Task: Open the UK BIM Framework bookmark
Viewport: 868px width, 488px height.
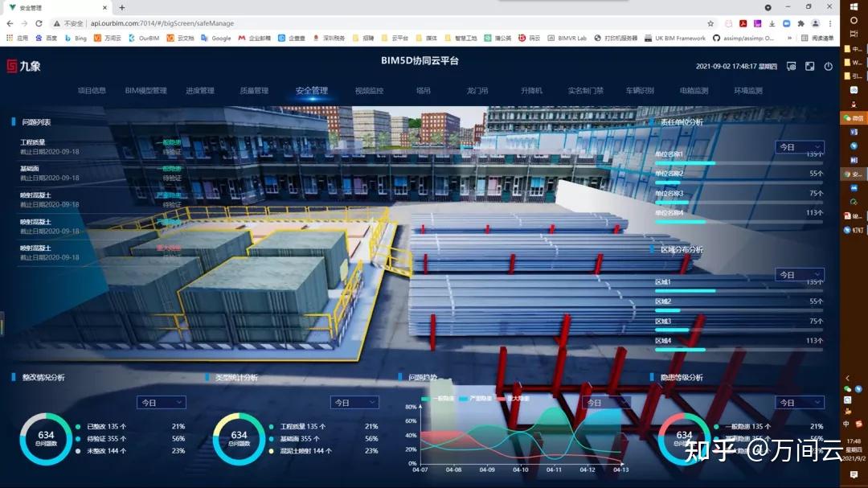Action: click(x=675, y=39)
